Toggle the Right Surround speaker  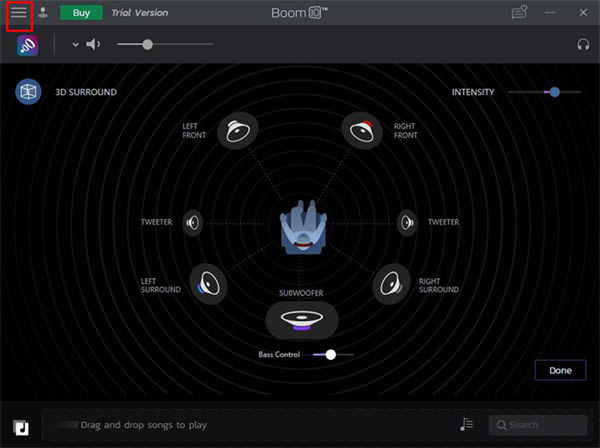[391, 284]
